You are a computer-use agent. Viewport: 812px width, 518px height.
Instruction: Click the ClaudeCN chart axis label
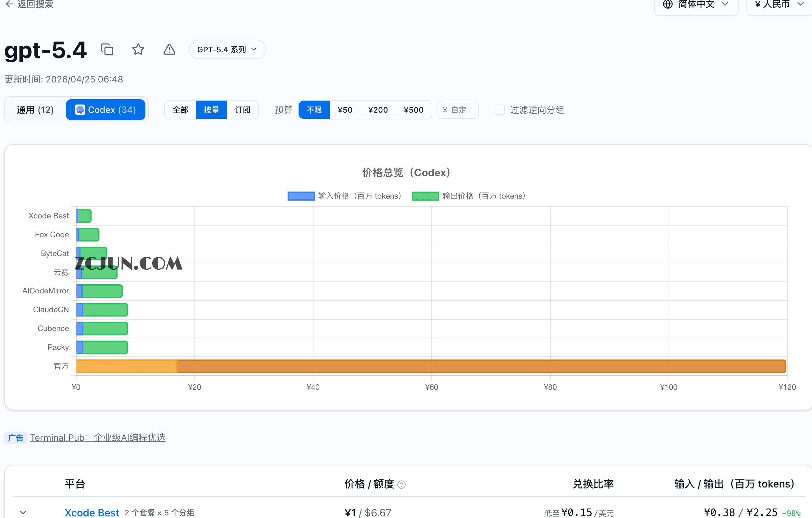[51, 310]
